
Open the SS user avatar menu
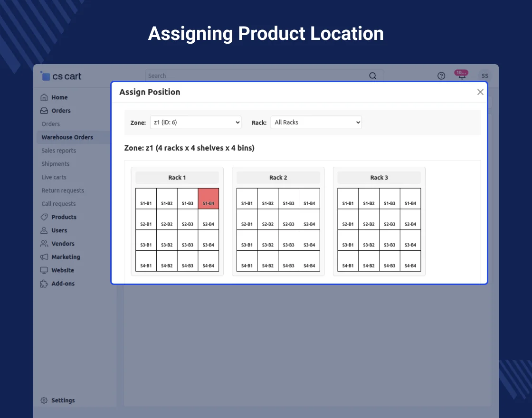(484, 76)
